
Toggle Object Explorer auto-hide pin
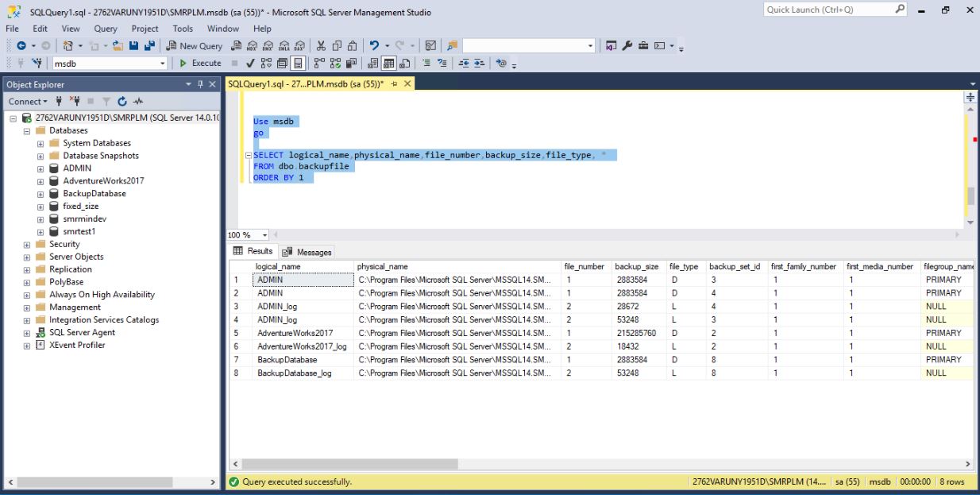coord(201,84)
